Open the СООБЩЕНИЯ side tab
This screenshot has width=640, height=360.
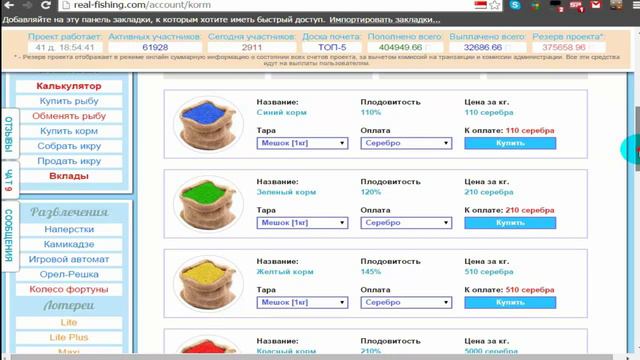pyautogui.click(x=9, y=236)
